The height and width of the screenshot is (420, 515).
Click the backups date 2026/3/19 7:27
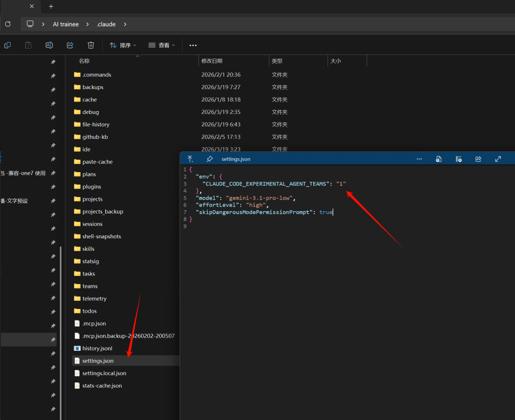tap(221, 87)
